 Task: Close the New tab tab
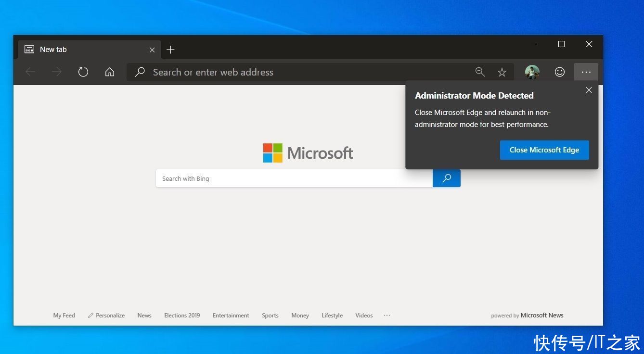pos(152,50)
